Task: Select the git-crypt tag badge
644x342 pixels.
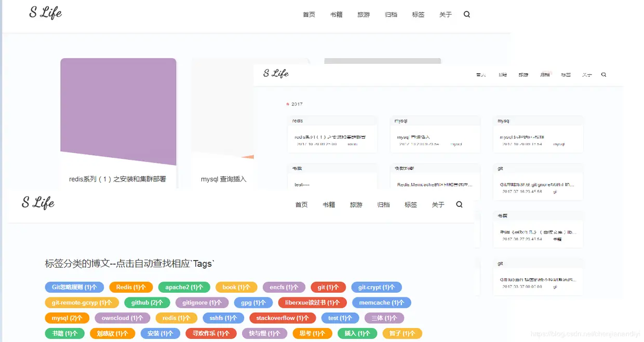Action: (377, 287)
